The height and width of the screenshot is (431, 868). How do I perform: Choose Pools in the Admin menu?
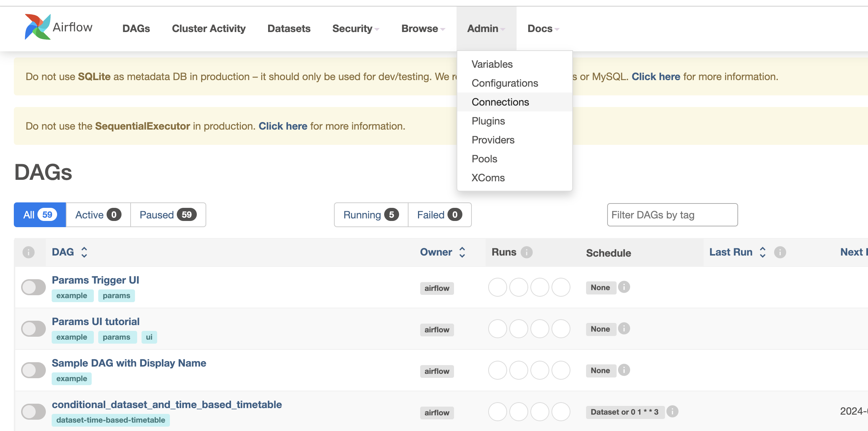(x=484, y=159)
